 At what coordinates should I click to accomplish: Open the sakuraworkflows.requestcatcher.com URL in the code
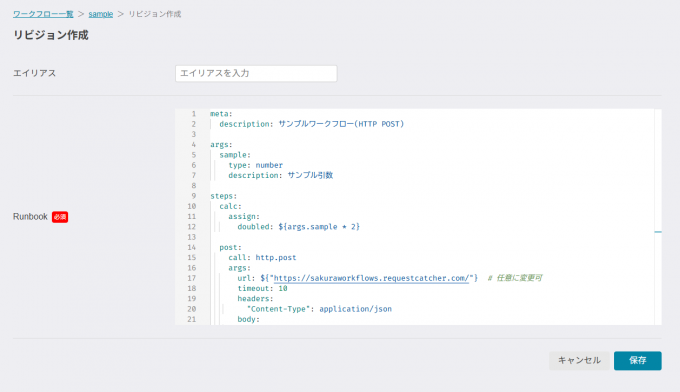tap(371, 278)
